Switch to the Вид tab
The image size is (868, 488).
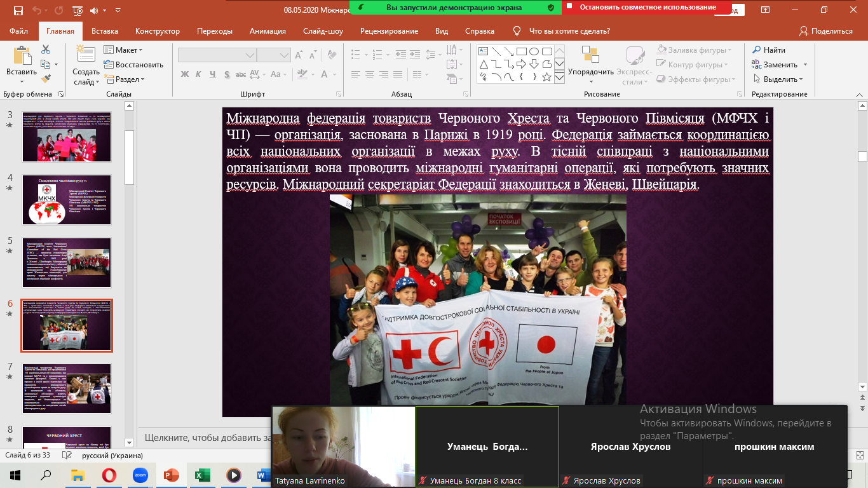[442, 31]
